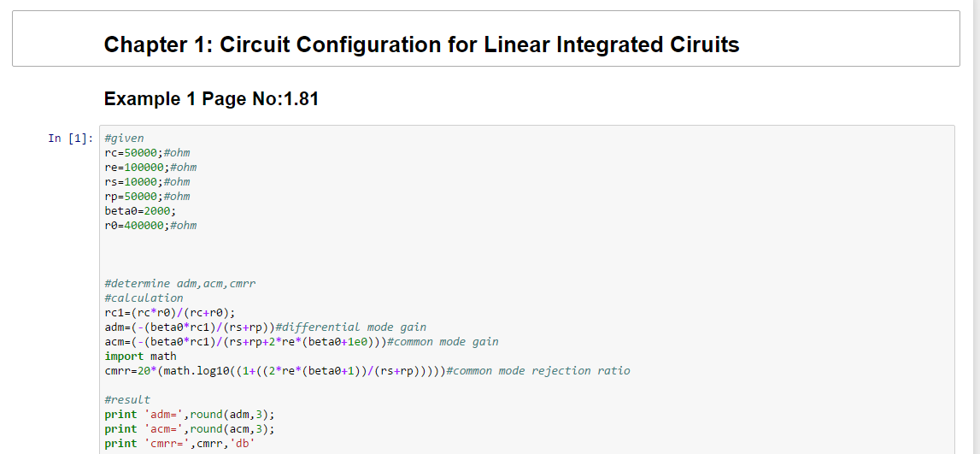The image size is (980, 454).
Task: Click the Chapter 1 heading text
Action: pyautogui.click(x=421, y=44)
